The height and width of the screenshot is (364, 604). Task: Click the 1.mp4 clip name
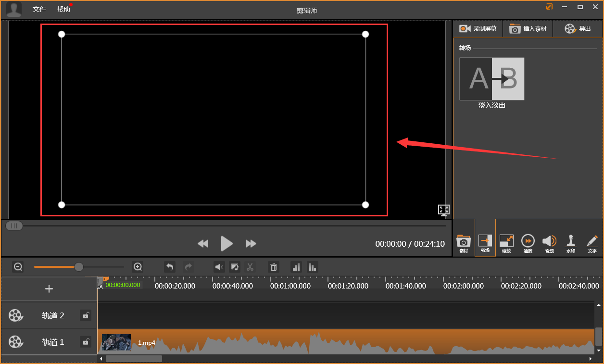(147, 343)
